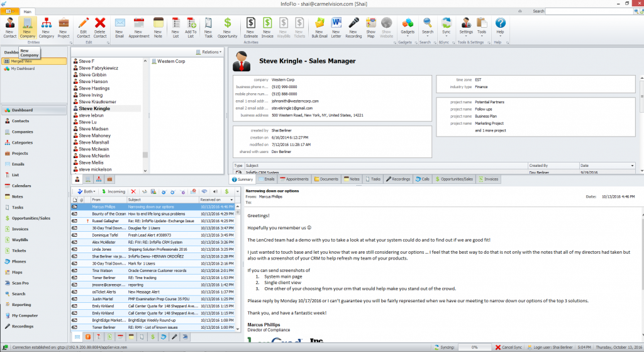The image size is (644, 352).
Task: Click Cancel Sync in the status bar
Action: (508, 348)
